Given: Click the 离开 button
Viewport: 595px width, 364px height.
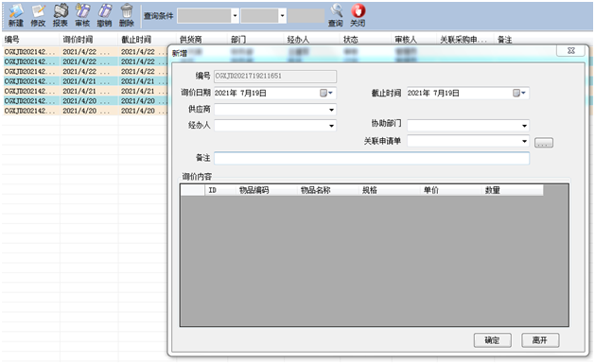Looking at the screenshot, I should [539, 340].
